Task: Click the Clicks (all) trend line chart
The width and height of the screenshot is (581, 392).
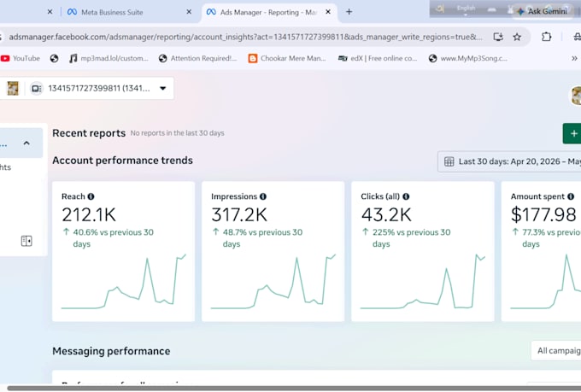Action: [423, 282]
